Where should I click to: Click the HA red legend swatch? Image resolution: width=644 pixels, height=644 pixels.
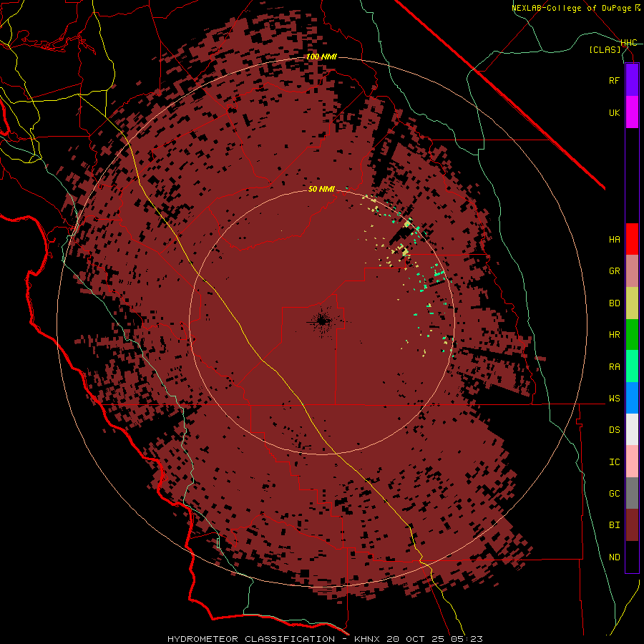coord(632,239)
